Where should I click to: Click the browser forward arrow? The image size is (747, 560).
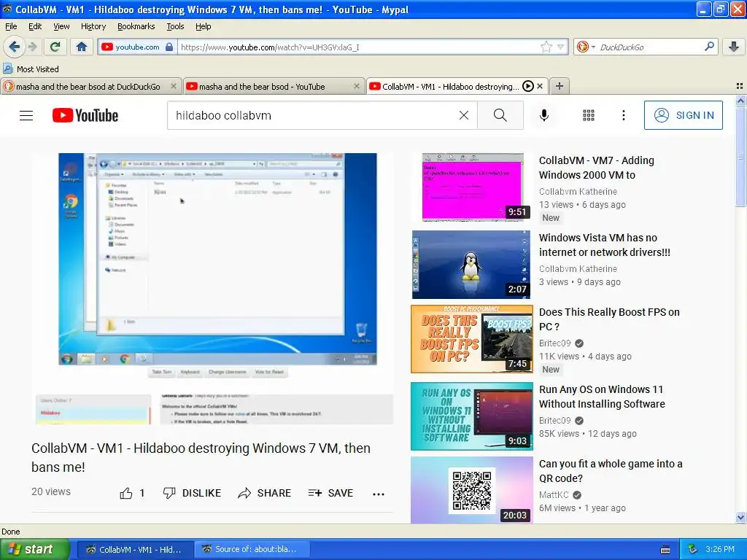[x=32, y=47]
